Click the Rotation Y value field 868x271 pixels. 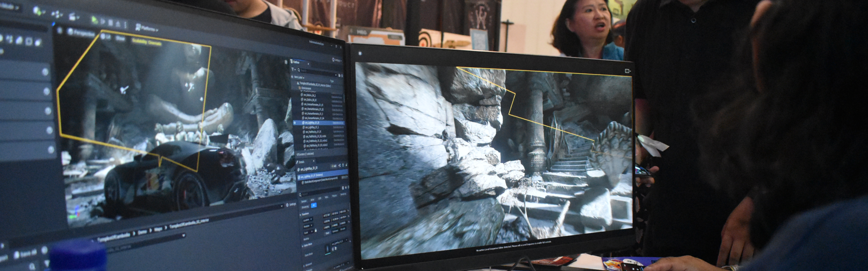click(x=335, y=219)
